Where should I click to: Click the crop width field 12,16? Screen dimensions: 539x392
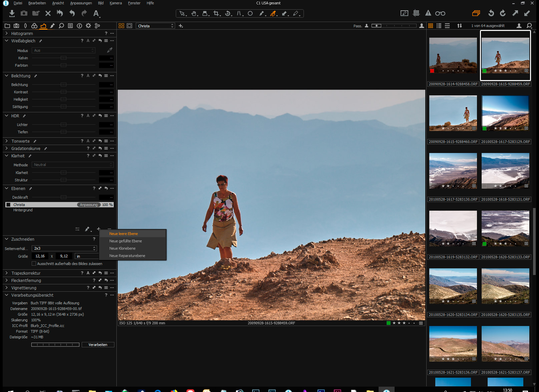click(40, 256)
